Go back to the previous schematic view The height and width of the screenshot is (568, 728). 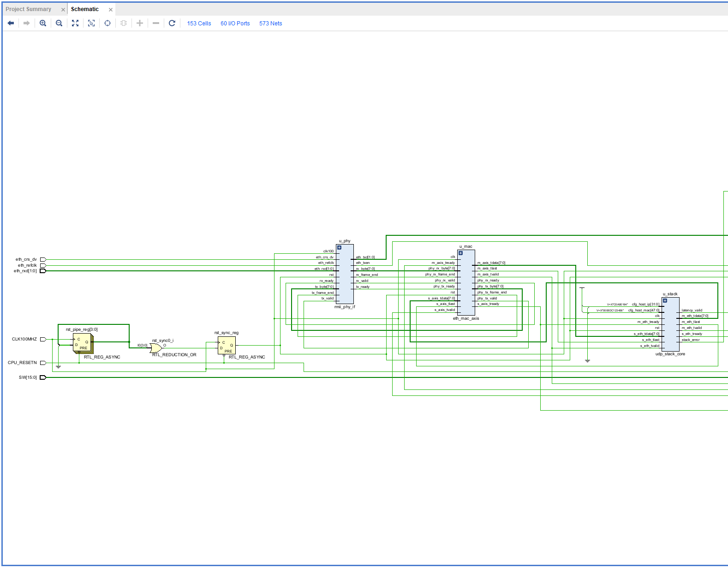tap(11, 23)
